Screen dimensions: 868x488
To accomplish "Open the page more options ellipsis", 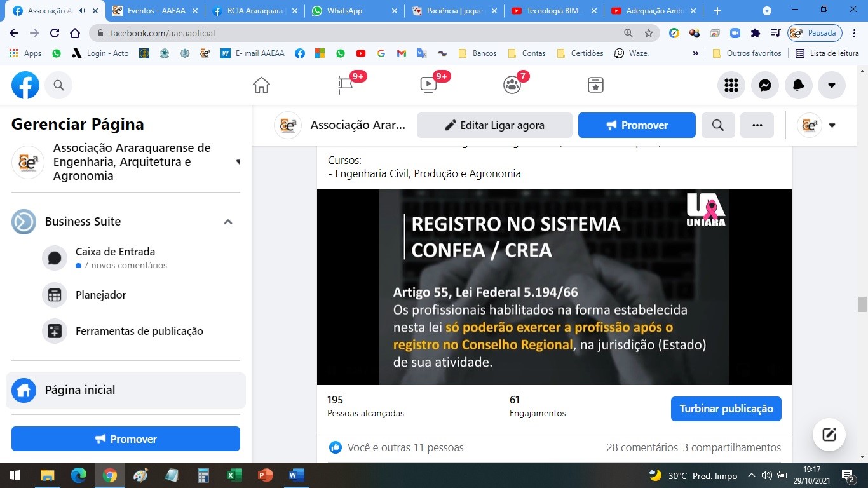I will click(757, 125).
